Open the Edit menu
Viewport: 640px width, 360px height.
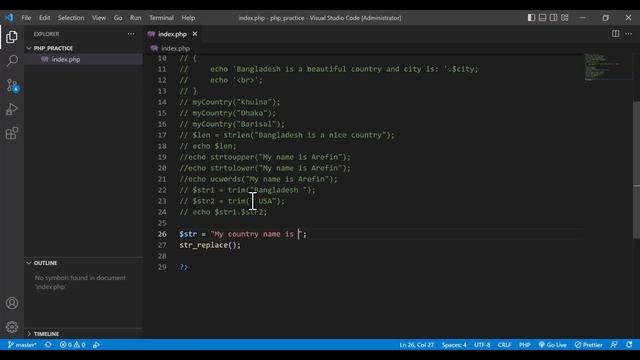(x=44, y=18)
